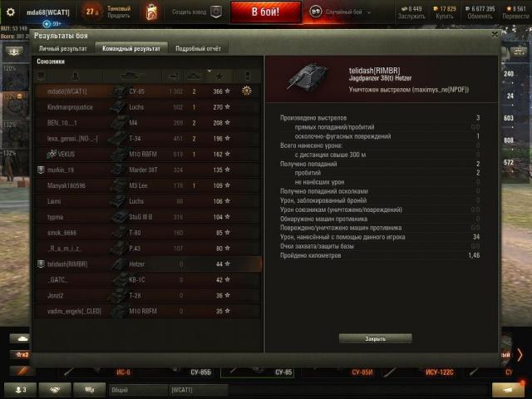Click the В бой! battle button
The image size is (532, 399).
[266, 12]
